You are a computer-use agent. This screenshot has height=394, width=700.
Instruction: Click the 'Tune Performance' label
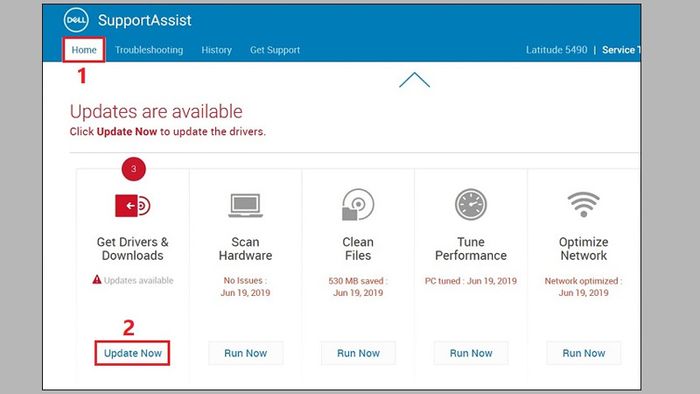pyautogui.click(x=471, y=249)
